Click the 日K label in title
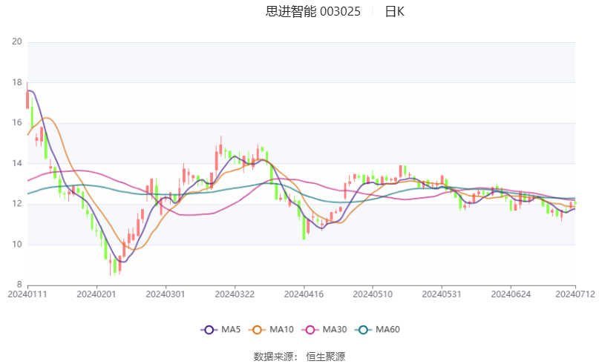Screen dimensions: 599x364 (395, 11)
